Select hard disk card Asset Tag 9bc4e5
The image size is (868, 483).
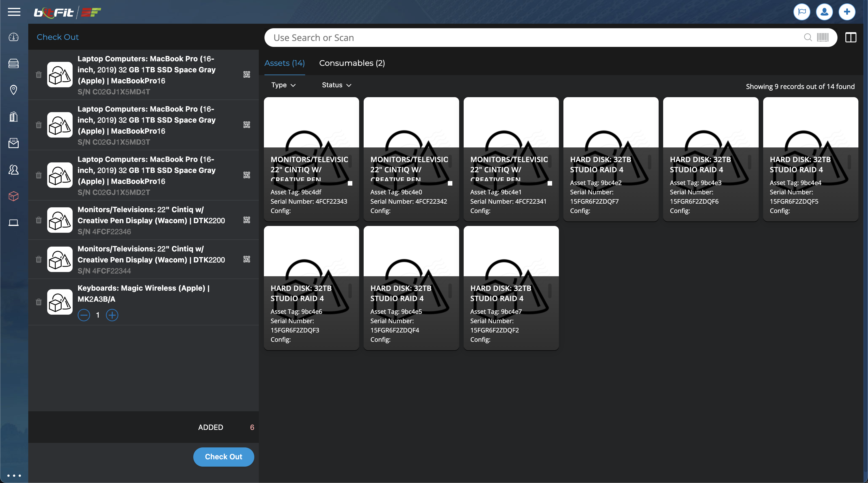(411, 288)
